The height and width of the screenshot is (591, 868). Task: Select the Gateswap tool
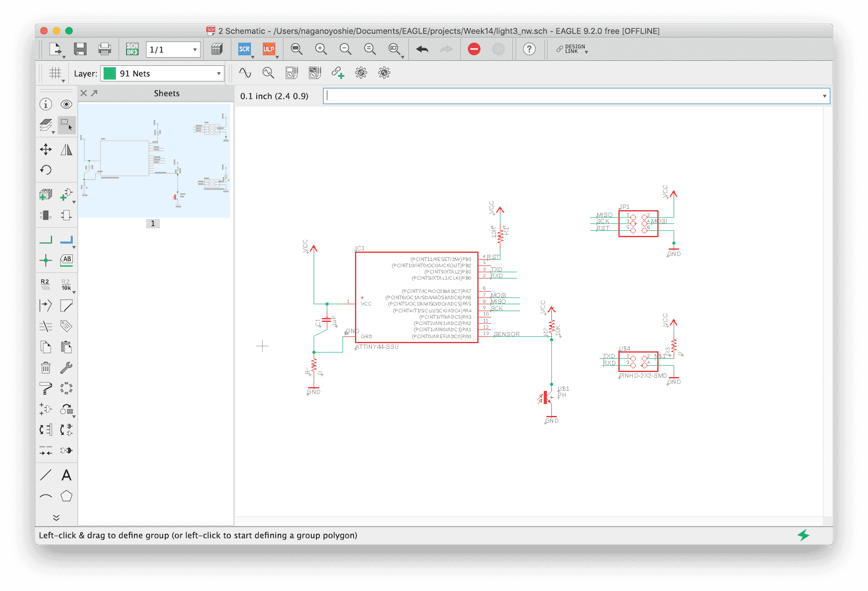pos(66,430)
